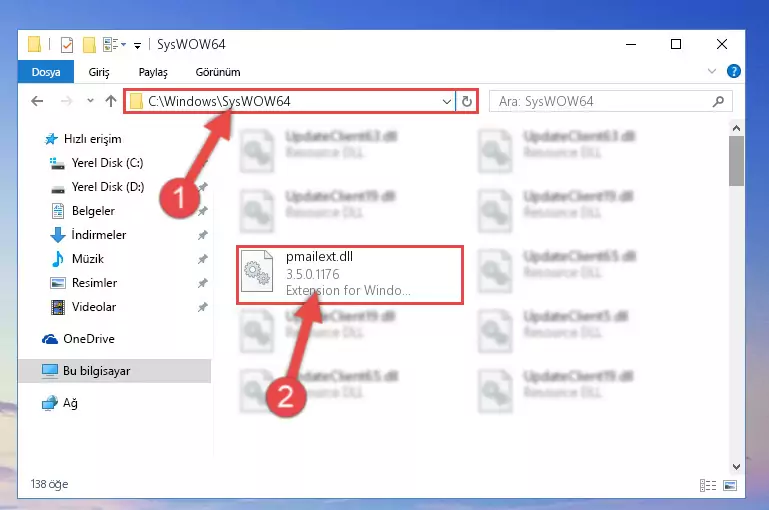Switch to large icons view in status bar
Viewport: 769px width, 510px height.
[x=730, y=485]
